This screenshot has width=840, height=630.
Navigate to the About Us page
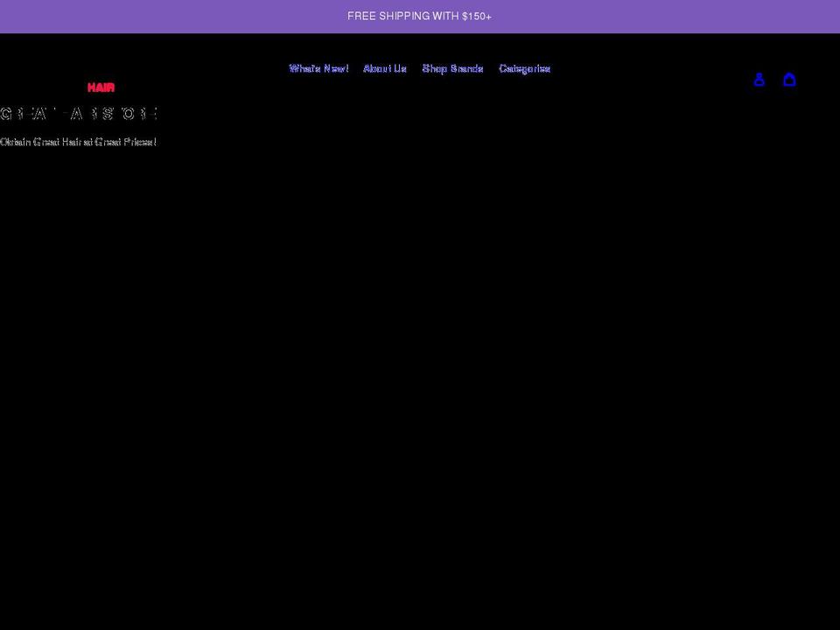click(x=385, y=68)
